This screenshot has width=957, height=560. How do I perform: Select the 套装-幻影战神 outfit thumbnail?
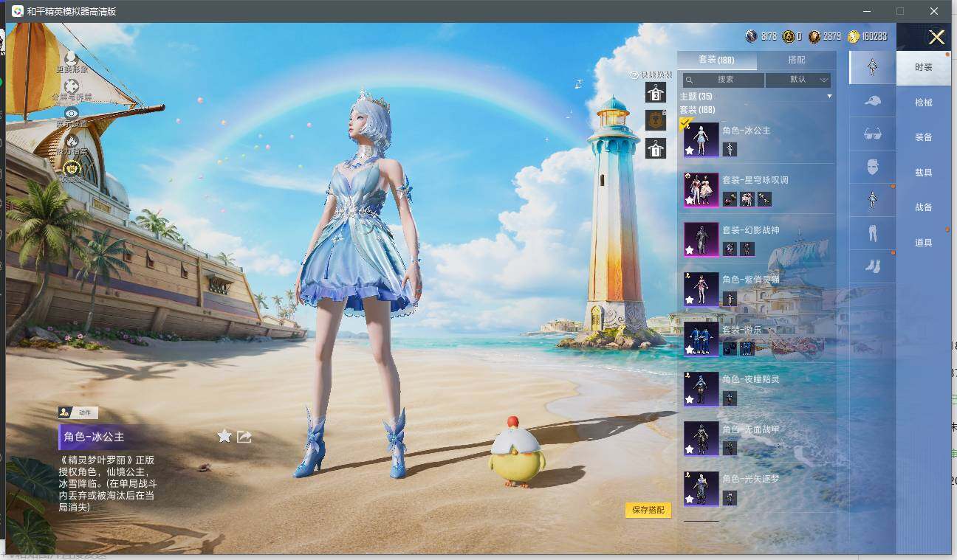coord(701,240)
